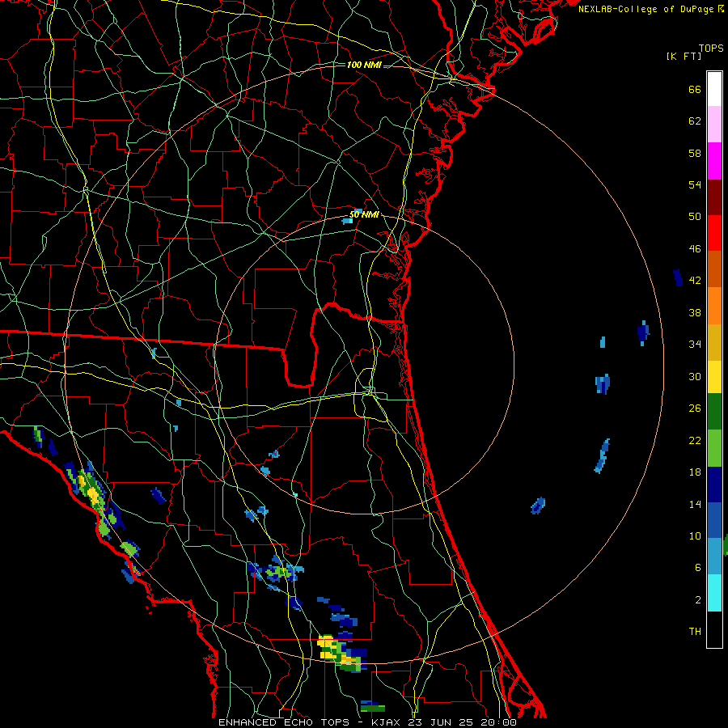Pick the navy blue legend swatch
Screen dimensions: 728x728
pos(714,485)
